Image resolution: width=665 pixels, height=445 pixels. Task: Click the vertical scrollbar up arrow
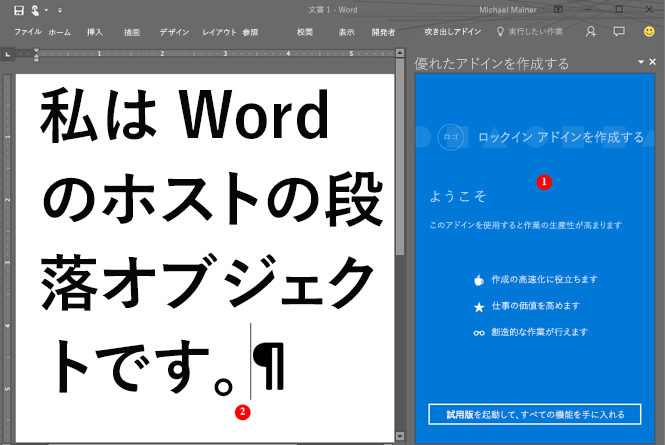point(400,53)
